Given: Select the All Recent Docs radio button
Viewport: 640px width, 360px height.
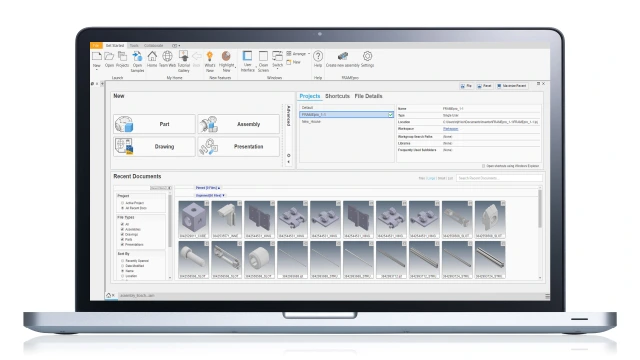Looking at the screenshot, I should (122, 208).
